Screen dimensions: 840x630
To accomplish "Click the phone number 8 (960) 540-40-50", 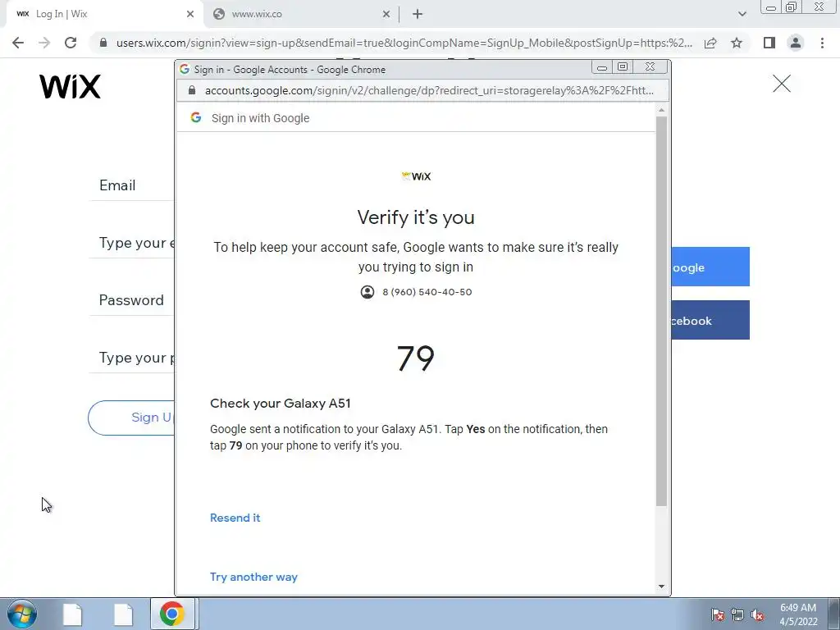I will click(x=427, y=292).
